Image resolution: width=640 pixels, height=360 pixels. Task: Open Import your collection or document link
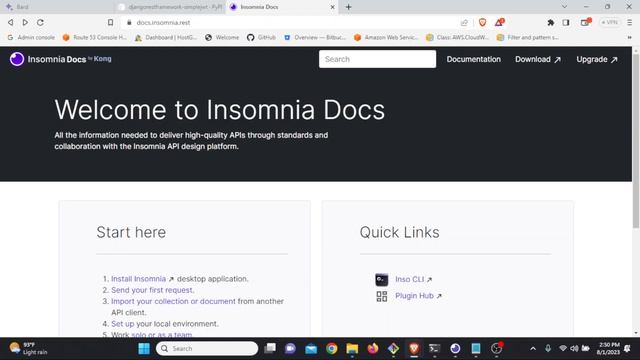173,301
